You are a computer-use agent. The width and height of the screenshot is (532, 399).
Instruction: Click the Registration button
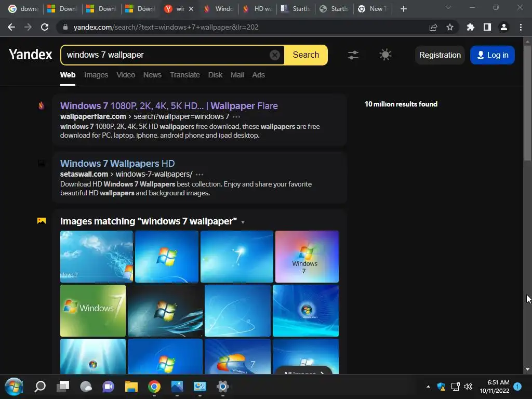[440, 55]
